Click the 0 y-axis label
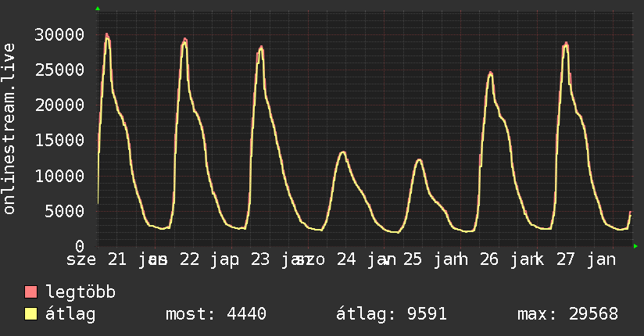Image resolution: width=644 pixels, height=336 pixels. pos(80,246)
